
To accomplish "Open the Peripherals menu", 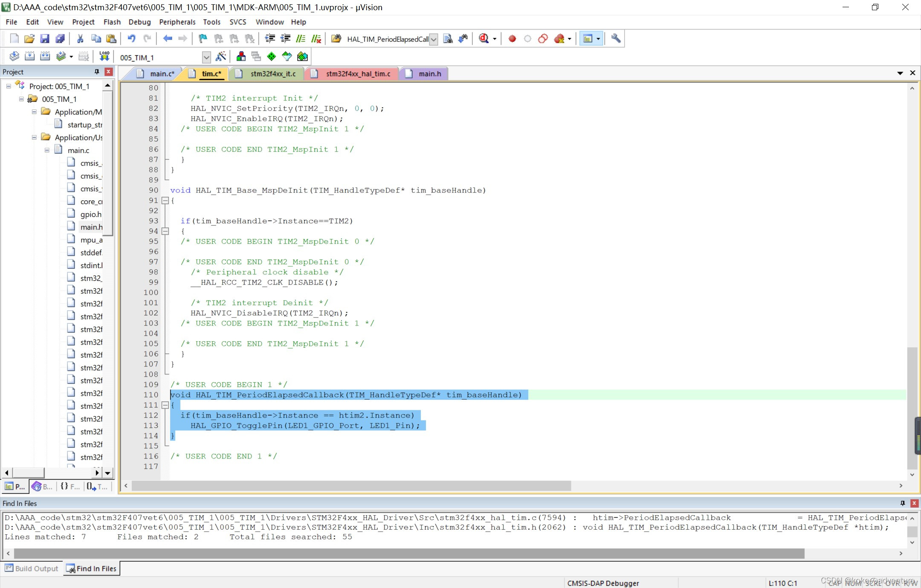I will click(x=177, y=22).
